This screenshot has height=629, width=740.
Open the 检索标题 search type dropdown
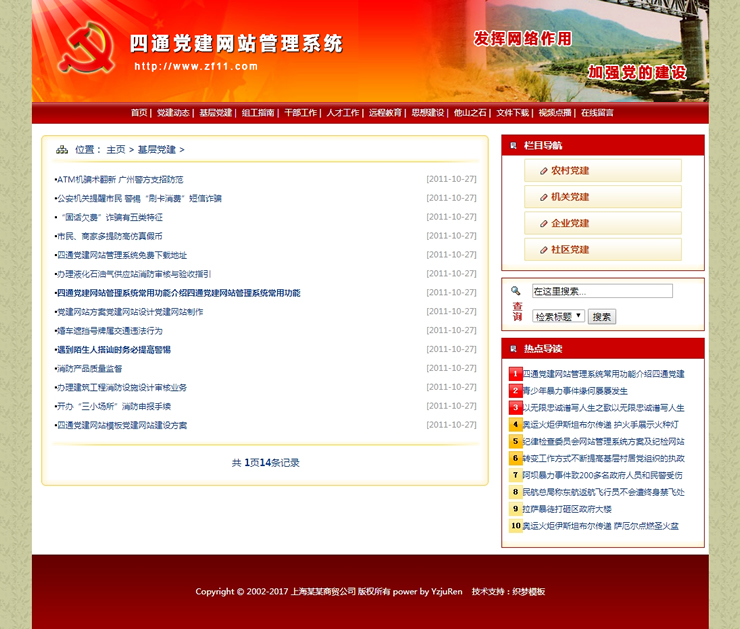[x=558, y=316]
